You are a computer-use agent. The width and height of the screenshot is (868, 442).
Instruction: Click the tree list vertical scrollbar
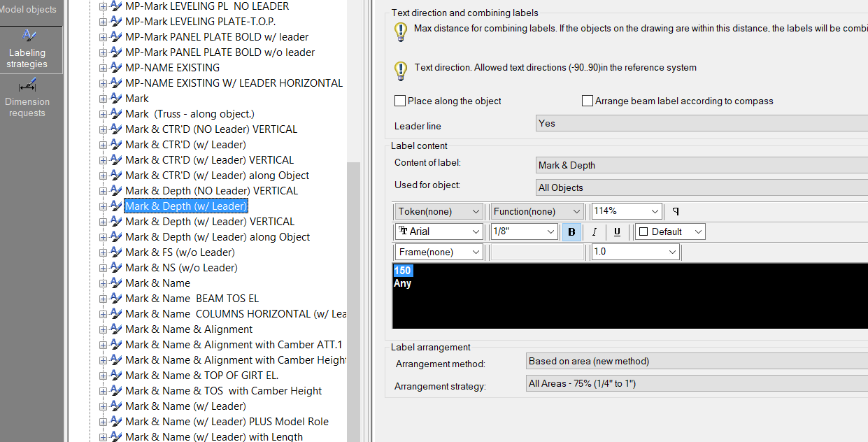coord(353,301)
